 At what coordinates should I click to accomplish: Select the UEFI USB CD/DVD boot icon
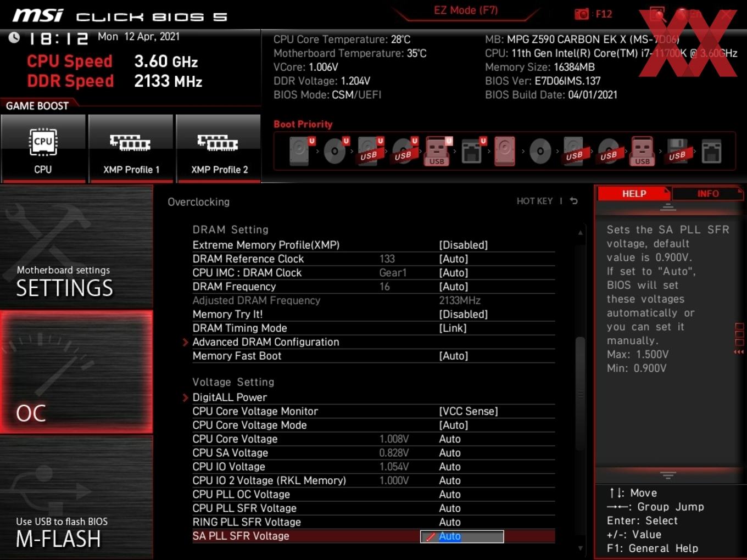[x=404, y=151]
